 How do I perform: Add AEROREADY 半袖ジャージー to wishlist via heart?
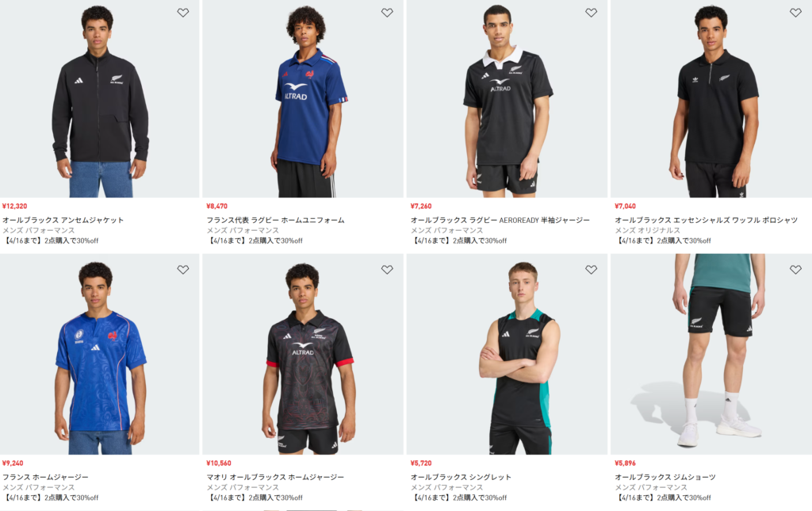click(x=591, y=13)
